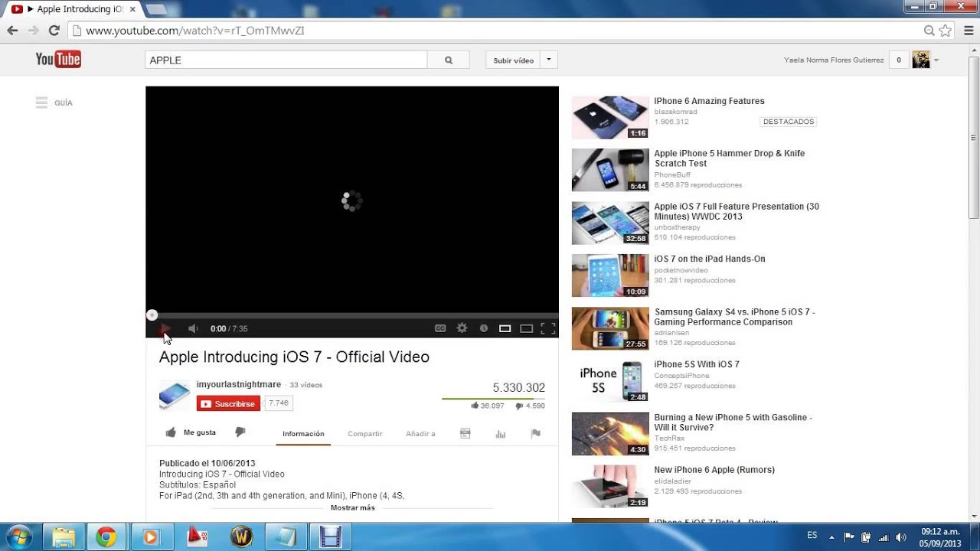This screenshot has width=980, height=551.
Task: Switch to the large player size
Action: (x=526, y=328)
